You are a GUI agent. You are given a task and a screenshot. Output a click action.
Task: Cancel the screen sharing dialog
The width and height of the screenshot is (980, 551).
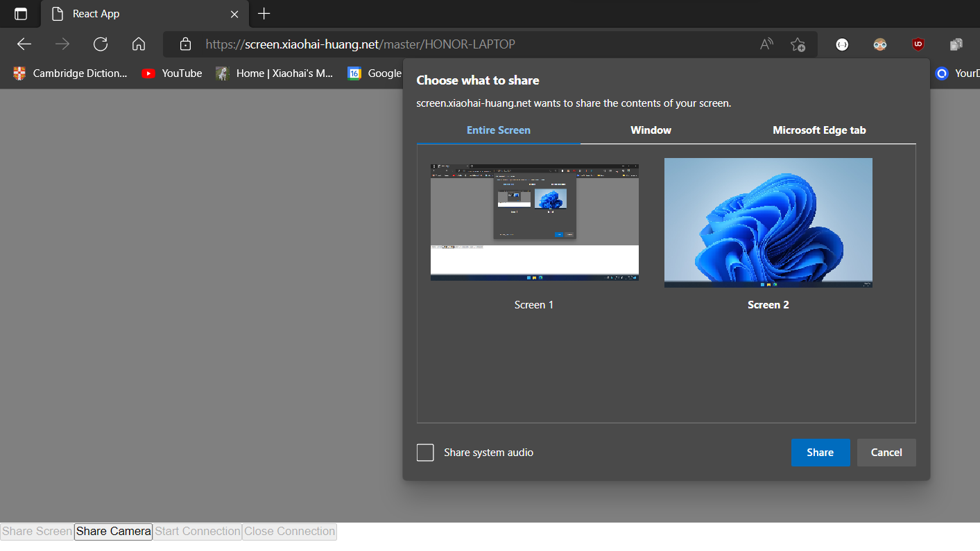point(886,452)
